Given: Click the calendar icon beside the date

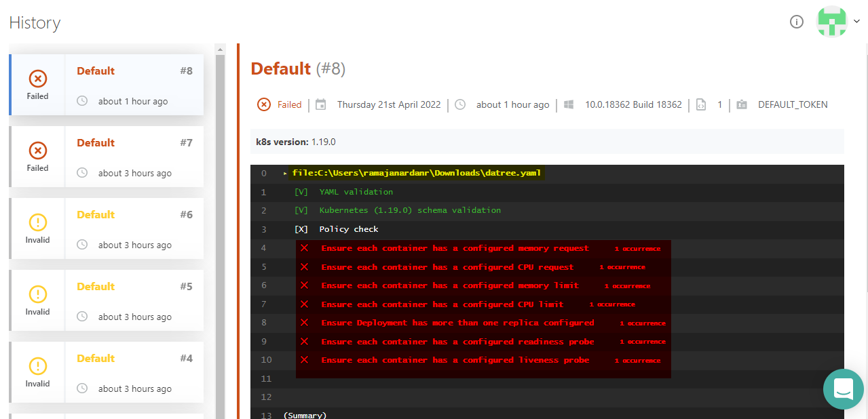Looking at the screenshot, I should tap(321, 104).
